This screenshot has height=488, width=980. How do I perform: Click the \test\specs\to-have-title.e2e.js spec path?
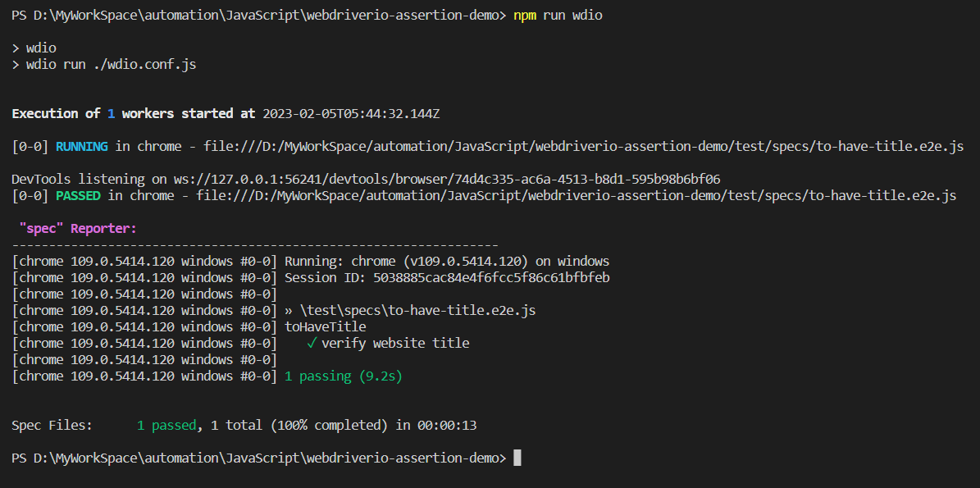417,311
